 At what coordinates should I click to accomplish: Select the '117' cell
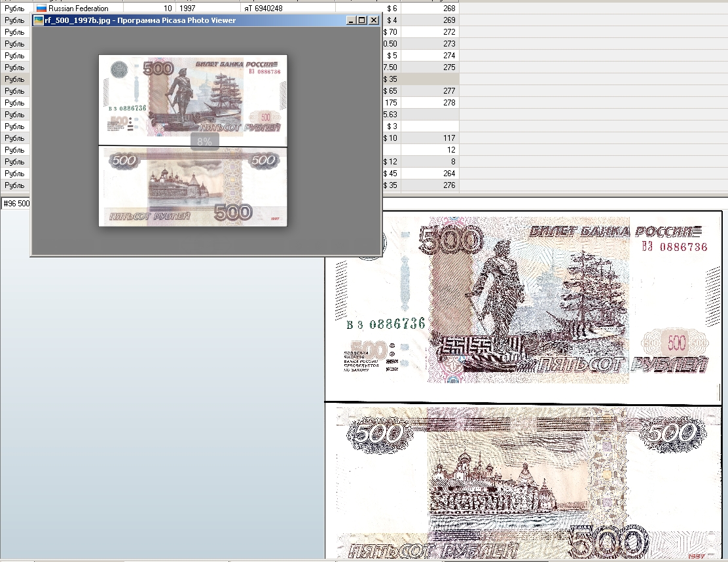[430, 138]
